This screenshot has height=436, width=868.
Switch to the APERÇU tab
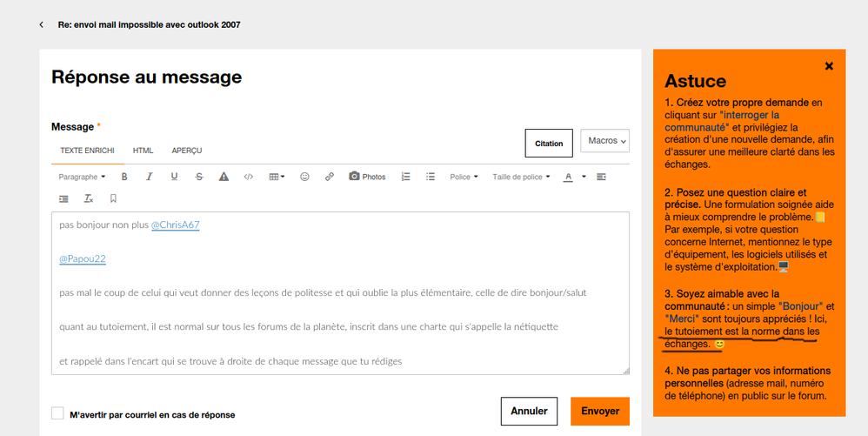pyautogui.click(x=186, y=151)
